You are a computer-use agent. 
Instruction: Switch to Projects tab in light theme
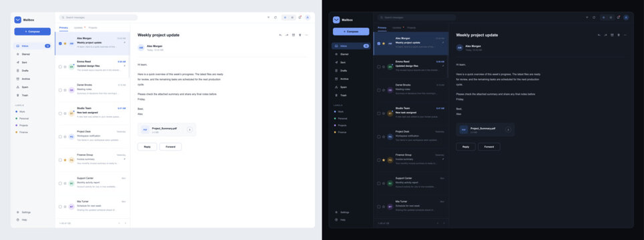[x=93, y=27]
